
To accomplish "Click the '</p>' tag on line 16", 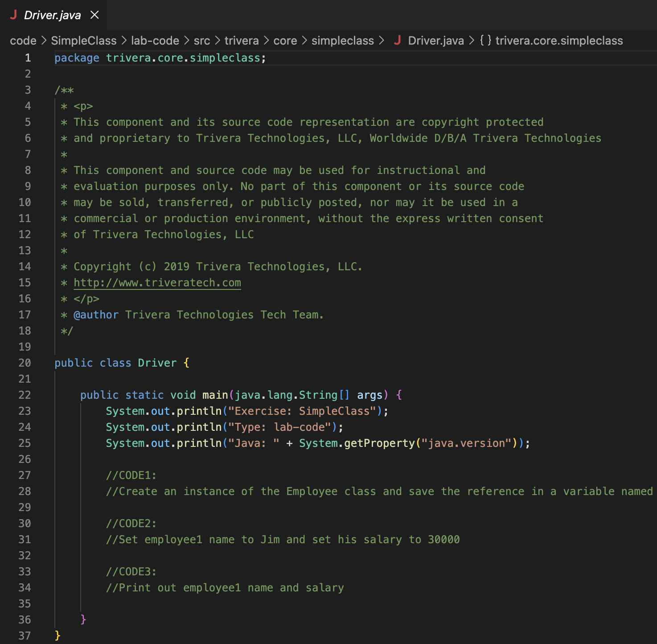I will pyautogui.click(x=86, y=299).
